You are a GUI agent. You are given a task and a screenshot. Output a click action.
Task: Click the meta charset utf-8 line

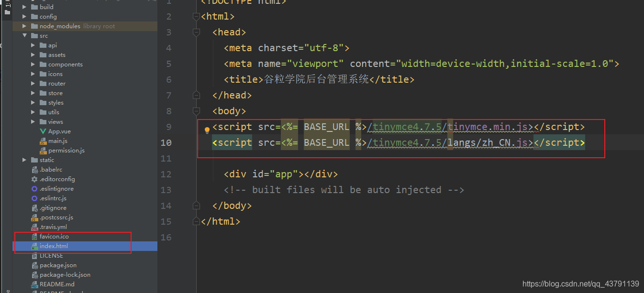287,48
